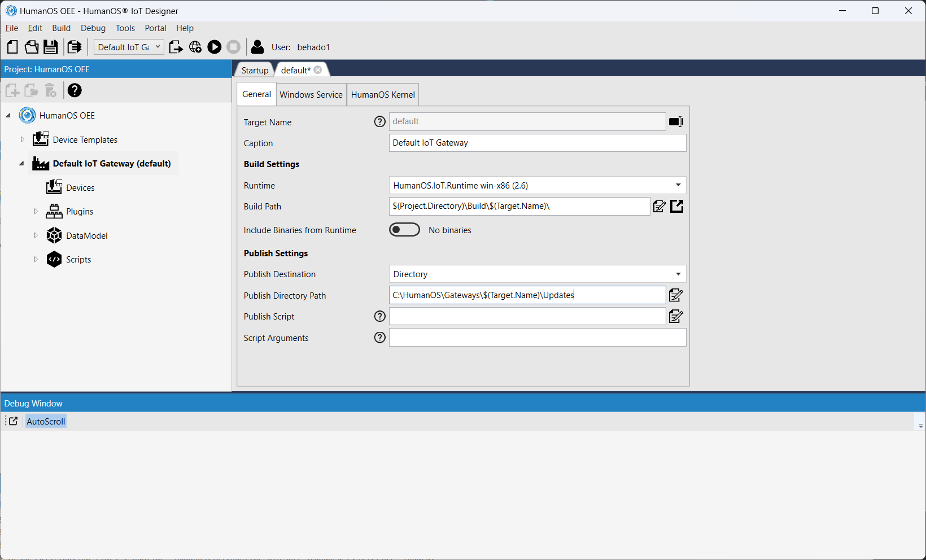Click the Debug Window pop-out icon
The image size is (926, 560).
click(14, 421)
